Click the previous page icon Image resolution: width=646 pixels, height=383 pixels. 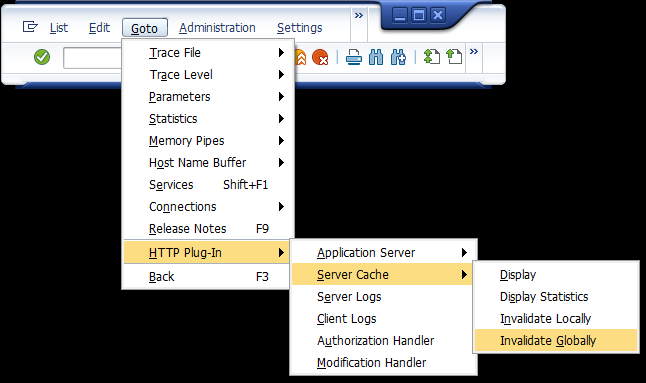point(454,56)
